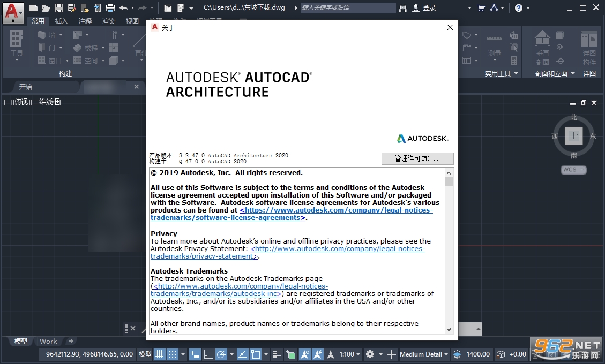Select the 门 door tool
The width and height of the screenshot is (605, 364).
[46, 48]
